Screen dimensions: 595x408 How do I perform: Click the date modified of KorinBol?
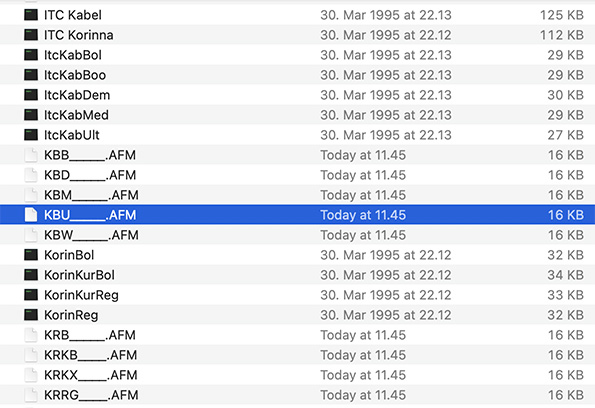386,255
